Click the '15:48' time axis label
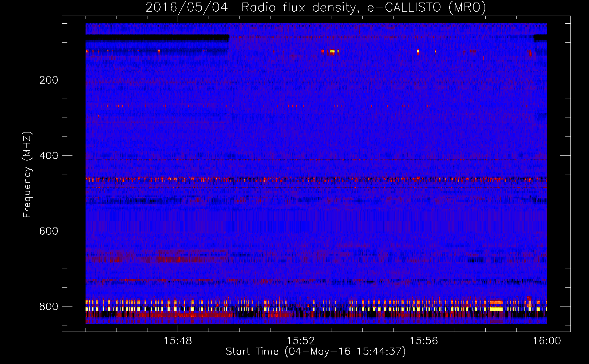Viewport: 589px width, 364px height. point(178,341)
